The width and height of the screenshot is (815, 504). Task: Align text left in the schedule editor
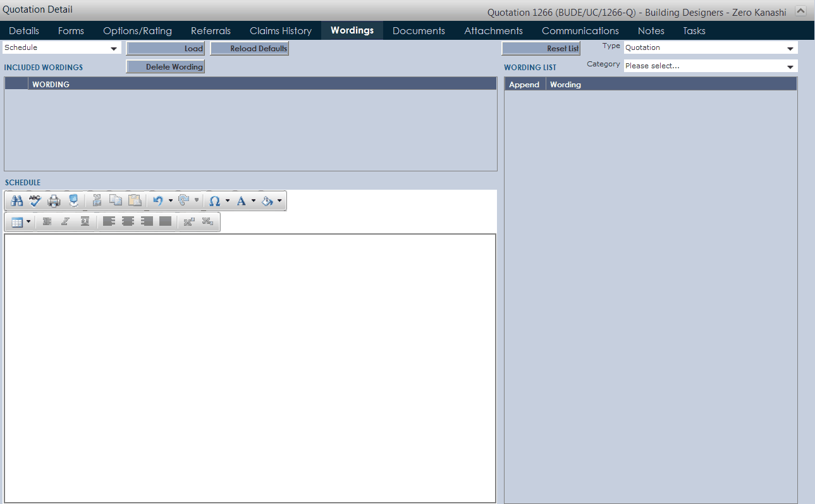coord(109,221)
